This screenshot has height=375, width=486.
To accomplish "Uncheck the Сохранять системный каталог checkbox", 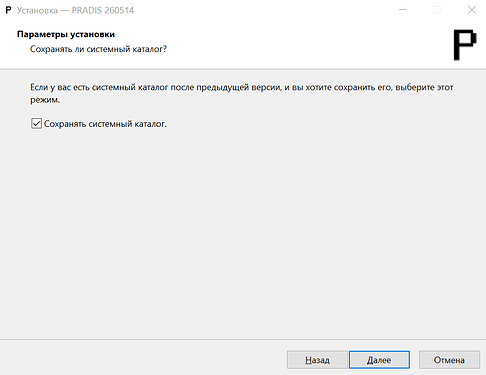I will (36, 124).
